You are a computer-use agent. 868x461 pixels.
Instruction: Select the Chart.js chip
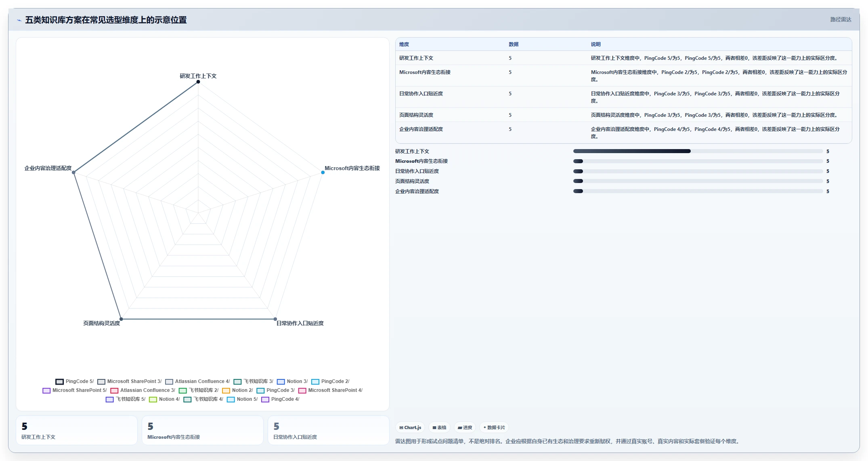pos(410,427)
